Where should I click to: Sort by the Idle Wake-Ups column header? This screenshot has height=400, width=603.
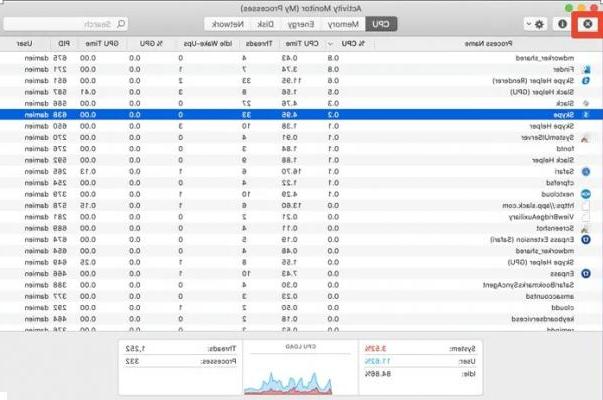click(208, 43)
